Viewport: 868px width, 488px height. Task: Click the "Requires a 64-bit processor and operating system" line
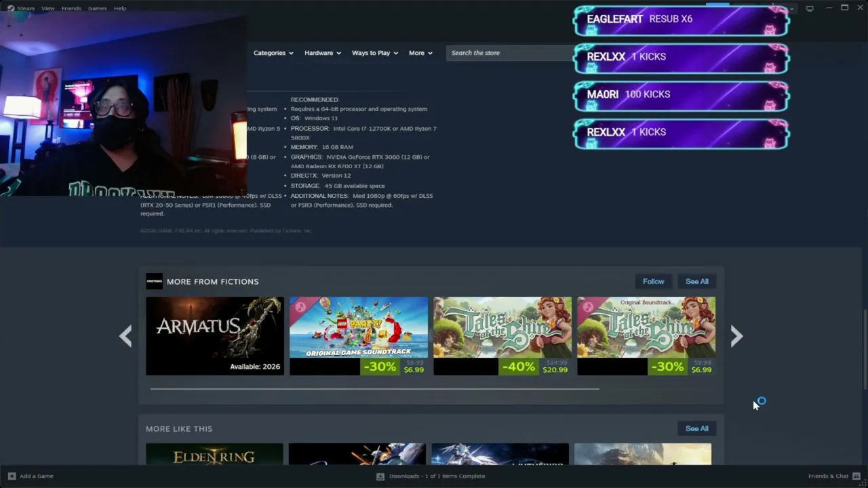(359, 109)
